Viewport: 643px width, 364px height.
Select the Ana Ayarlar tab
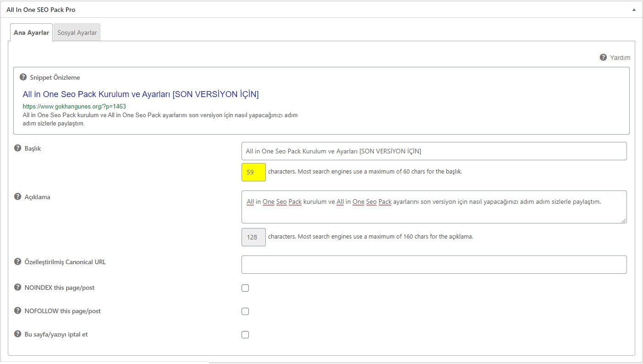31,33
